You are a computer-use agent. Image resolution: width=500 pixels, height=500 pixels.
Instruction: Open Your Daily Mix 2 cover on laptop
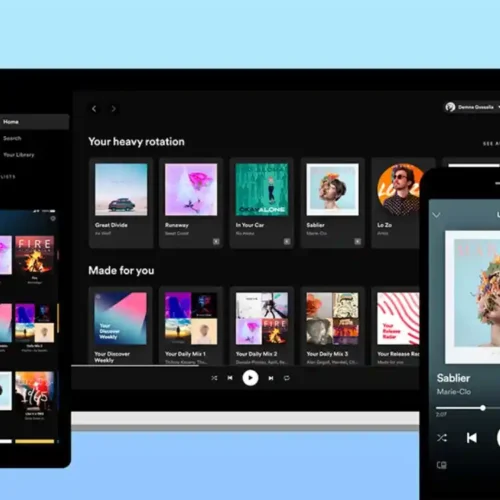262,319
